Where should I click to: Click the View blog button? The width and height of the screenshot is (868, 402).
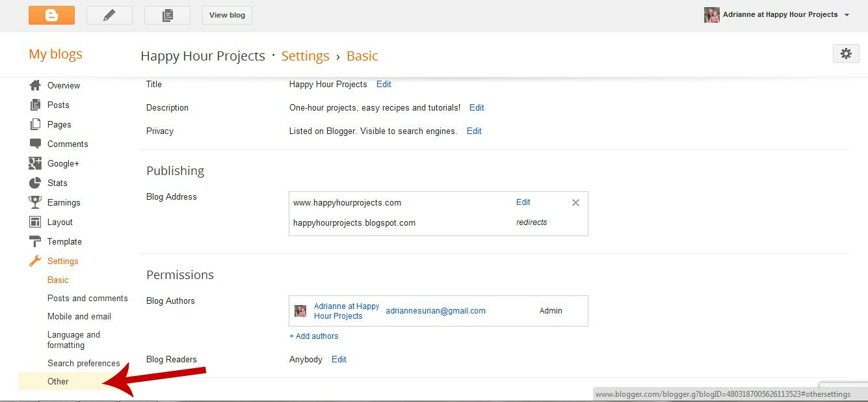(227, 15)
